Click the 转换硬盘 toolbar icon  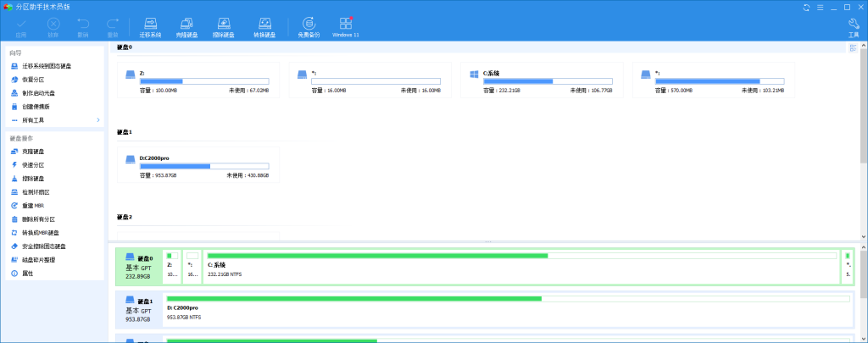(264, 26)
